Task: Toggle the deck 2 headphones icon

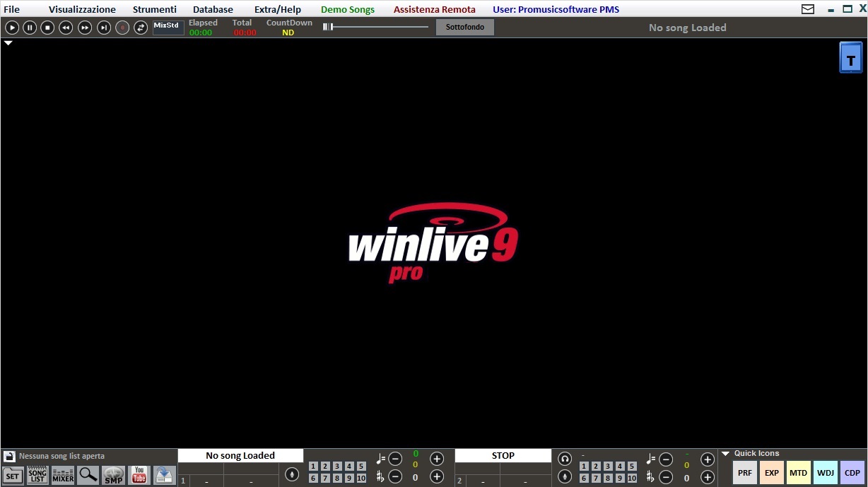Action: click(565, 459)
